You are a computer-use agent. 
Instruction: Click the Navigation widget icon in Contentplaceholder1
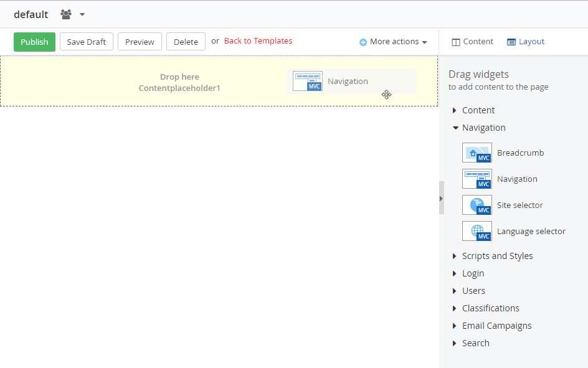pyautogui.click(x=307, y=81)
